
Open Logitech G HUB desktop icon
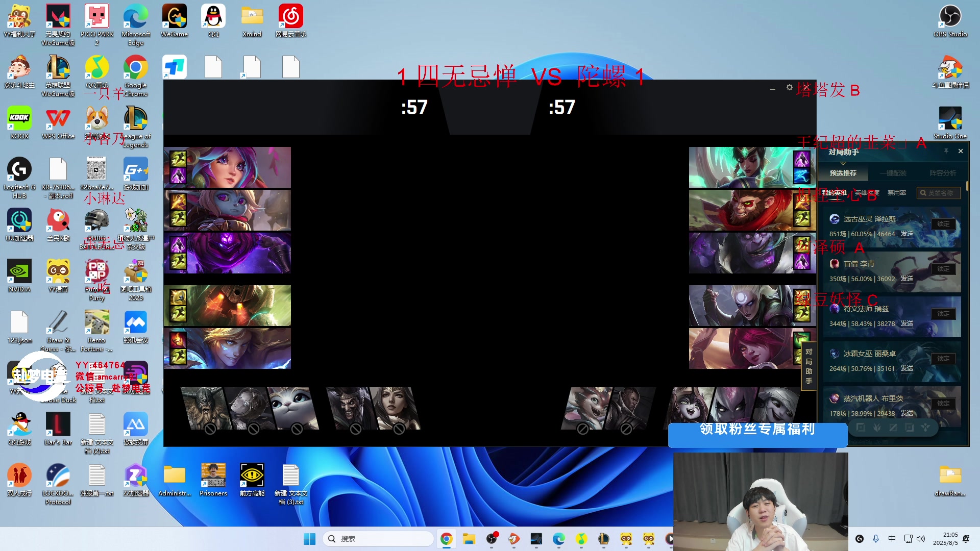pyautogui.click(x=19, y=178)
